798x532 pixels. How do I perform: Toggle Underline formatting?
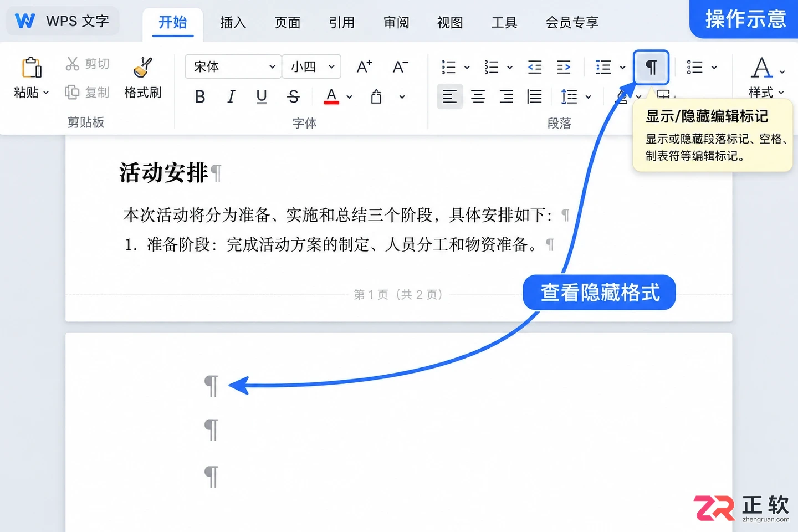click(262, 96)
